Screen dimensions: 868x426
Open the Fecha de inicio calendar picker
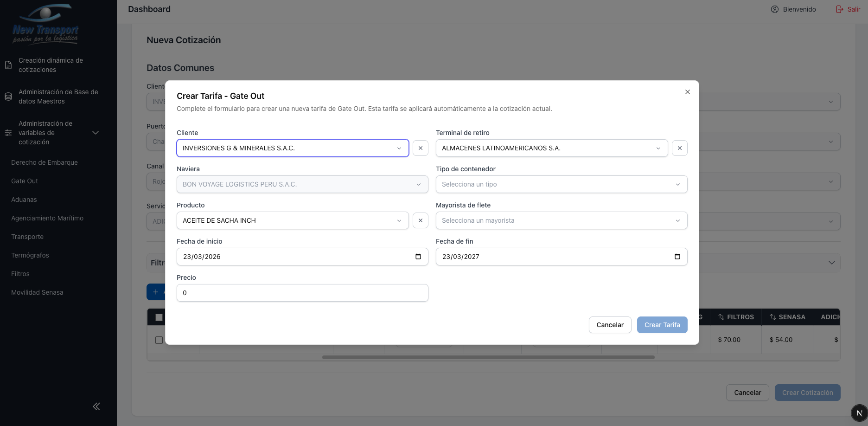click(x=418, y=257)
